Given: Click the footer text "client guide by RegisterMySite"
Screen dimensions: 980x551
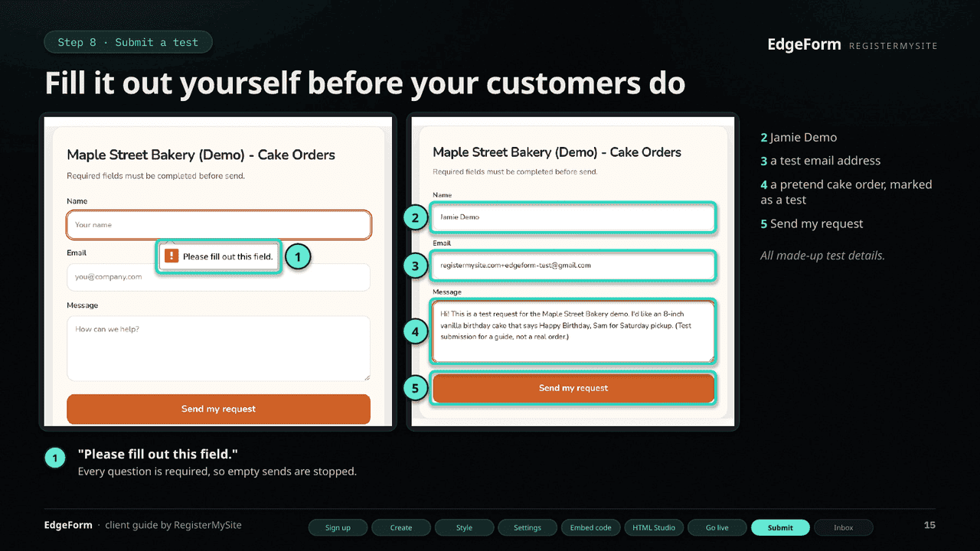Looking at the screenshot, I should 173,525.
